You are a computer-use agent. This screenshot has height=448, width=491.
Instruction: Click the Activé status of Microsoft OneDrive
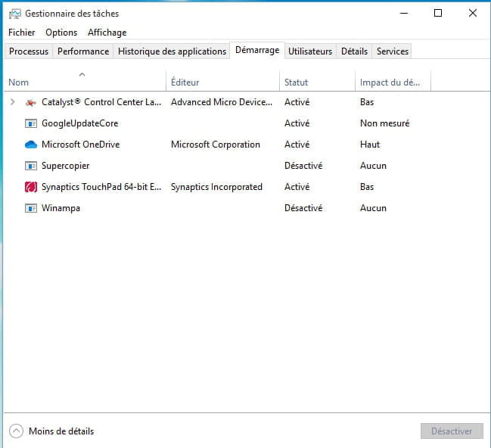tap(297, 144)
